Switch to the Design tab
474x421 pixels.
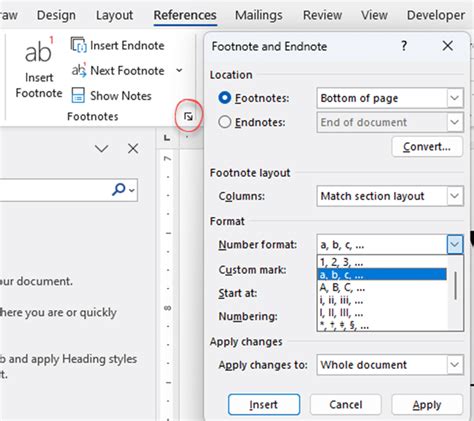click(x=56, y=15)
